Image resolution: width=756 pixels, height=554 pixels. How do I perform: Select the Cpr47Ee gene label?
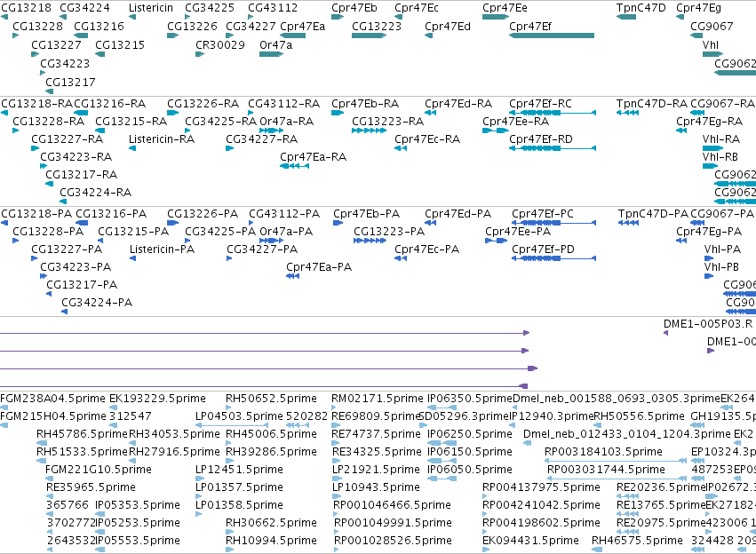coord(505,8)
